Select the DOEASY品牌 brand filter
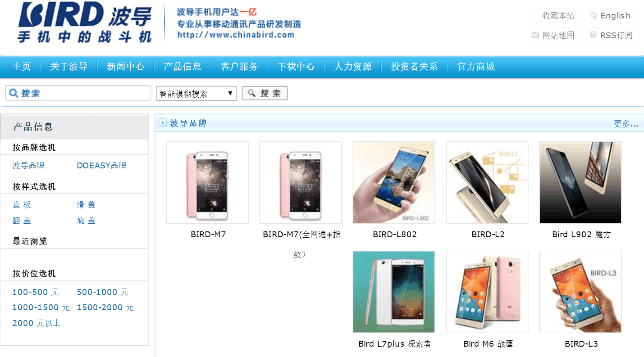The width and height of the screenshot is (644, 357). (x=101, y=166)
